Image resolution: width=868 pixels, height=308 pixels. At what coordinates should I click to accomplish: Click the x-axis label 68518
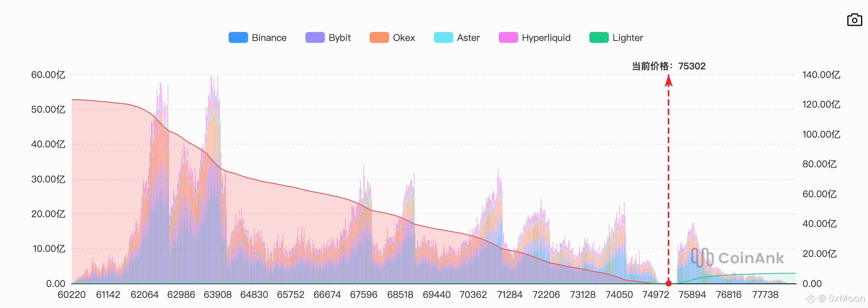tap(400, 295)
